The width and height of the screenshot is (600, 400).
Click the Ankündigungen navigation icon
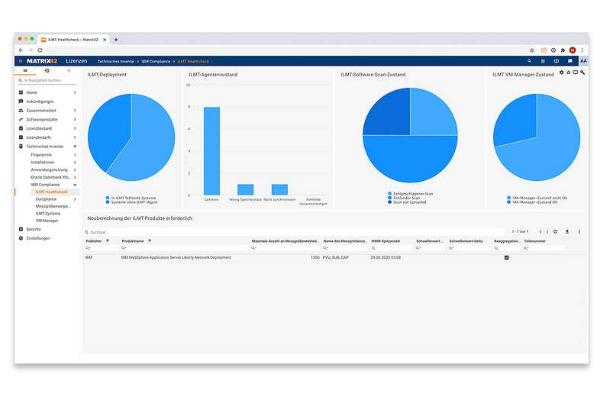[x=21, y=101]
